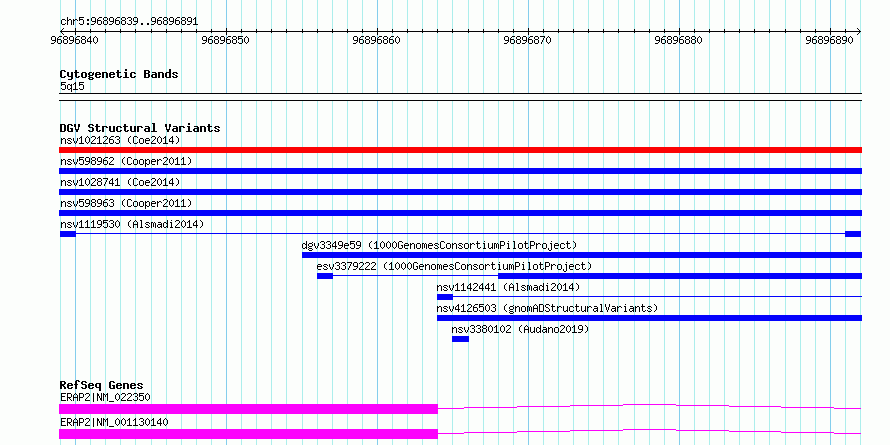Click the intron line of ERAP2|NM_001130140
This screenshot has height=445, width=890.
click(650, 431)
